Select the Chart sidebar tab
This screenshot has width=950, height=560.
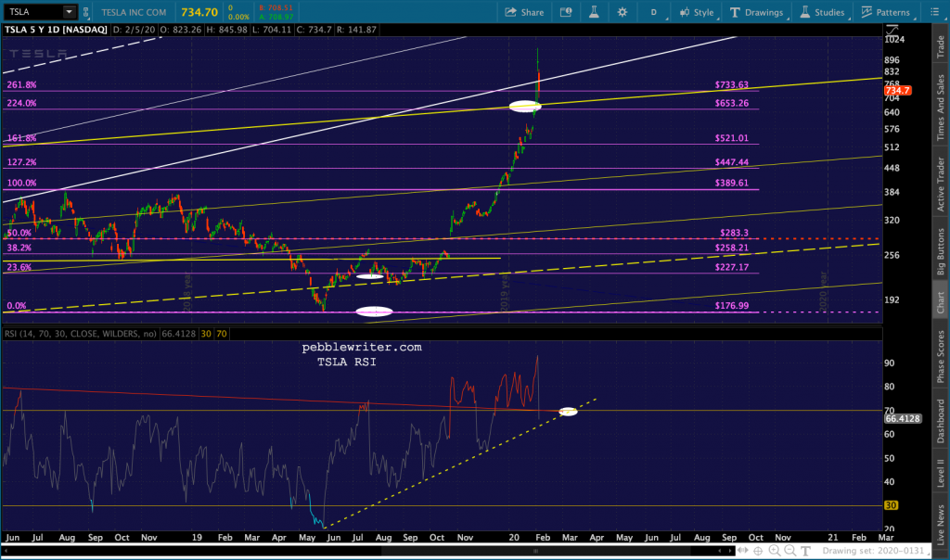point(941,302)
